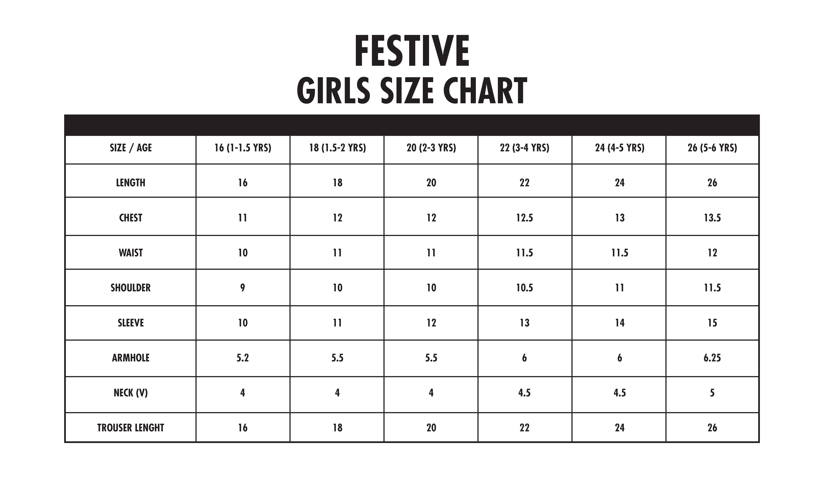Image resolution: width=824 pixels, height=504 pixels.
Task: Click the NECK (V) row label
Action: [x=130, y=393]
